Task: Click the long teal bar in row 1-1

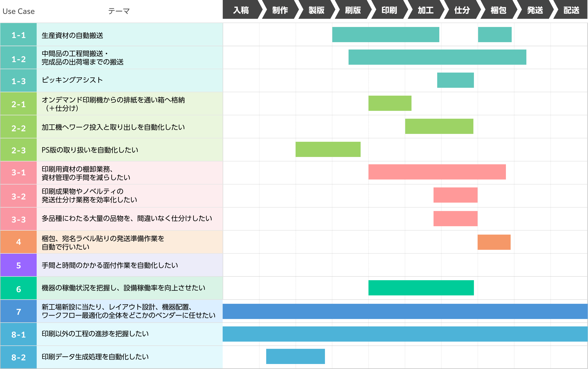Action: pyautogui.click(x=386, y=35)
